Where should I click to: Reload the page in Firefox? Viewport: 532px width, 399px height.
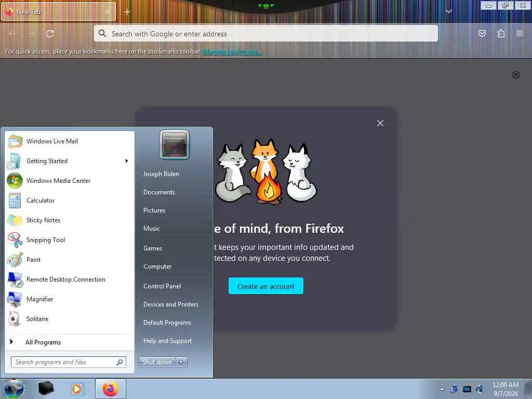(50, 34)
